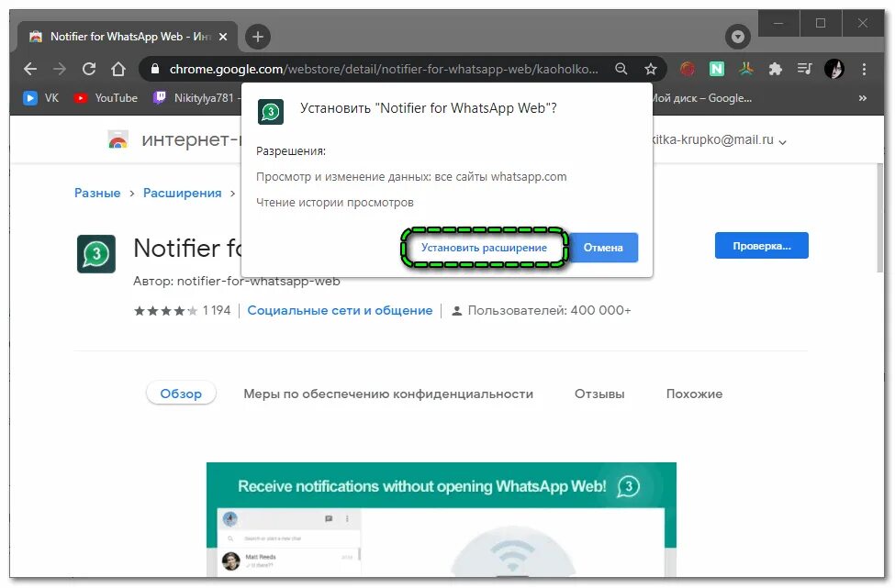Screen dimensions: 895x588
Task: Open the media controls playlist icon
Action: coord(804,69)
